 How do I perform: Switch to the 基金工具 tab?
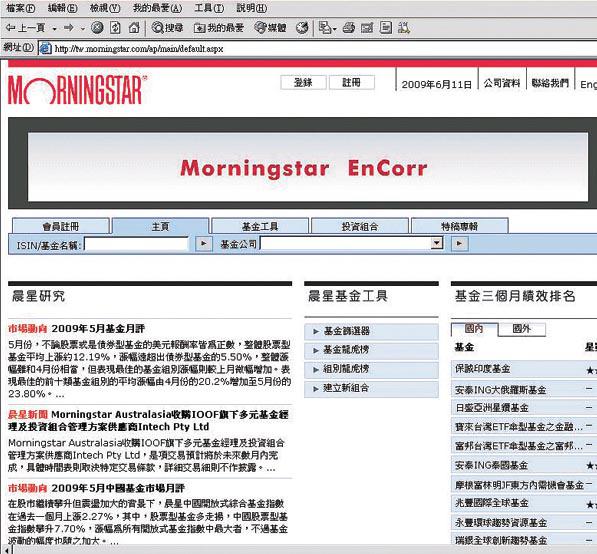click(x=260, y=226)
